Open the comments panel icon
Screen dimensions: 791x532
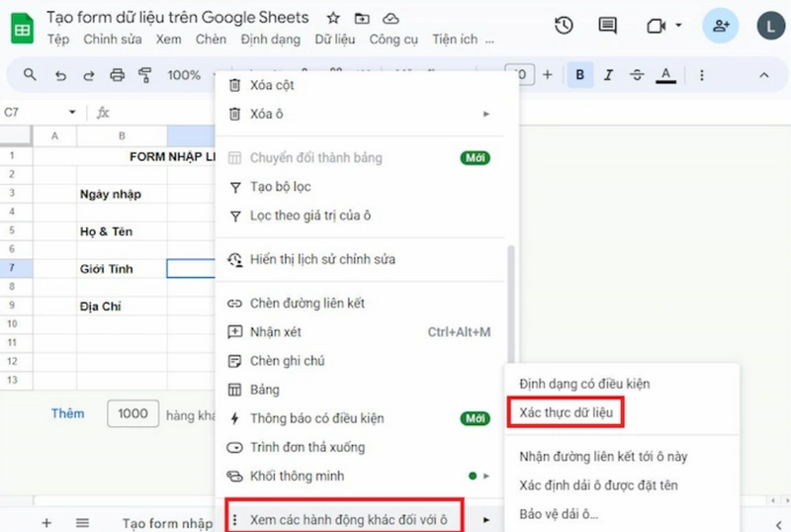[x=607, y=26]
